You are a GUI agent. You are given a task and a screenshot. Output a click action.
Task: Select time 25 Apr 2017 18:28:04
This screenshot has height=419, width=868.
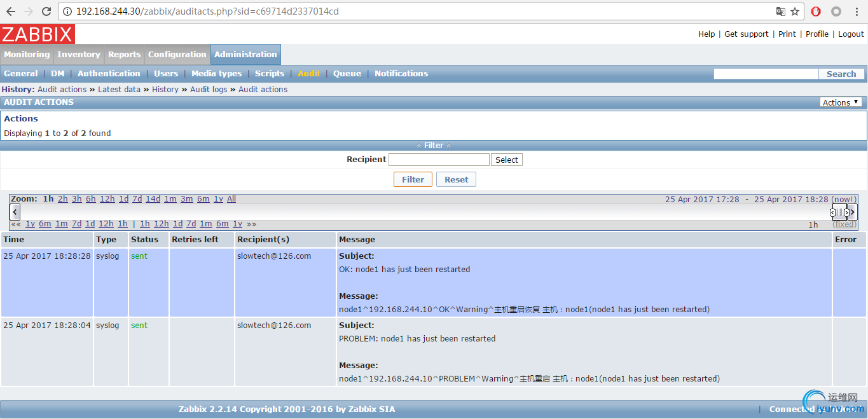click(x=47, y=325)
